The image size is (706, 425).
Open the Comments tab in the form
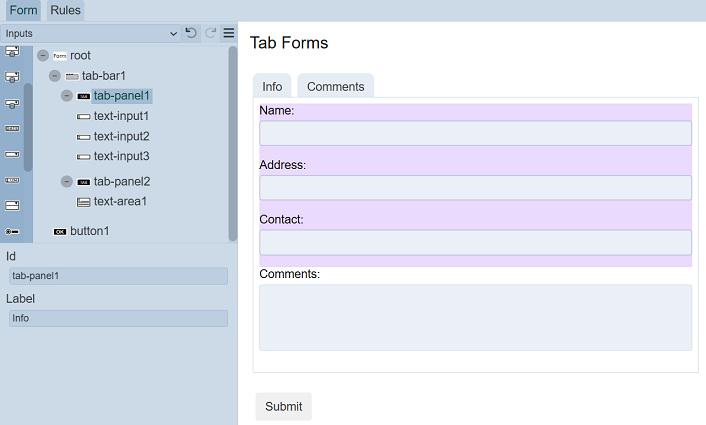[335, 87]
